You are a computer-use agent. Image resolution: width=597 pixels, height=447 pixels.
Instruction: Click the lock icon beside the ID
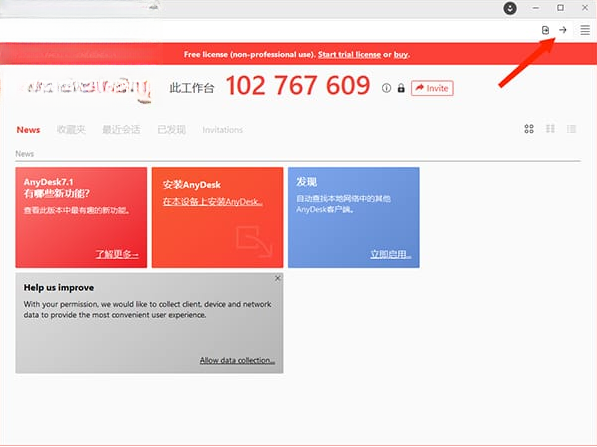(x=401, y=88)
